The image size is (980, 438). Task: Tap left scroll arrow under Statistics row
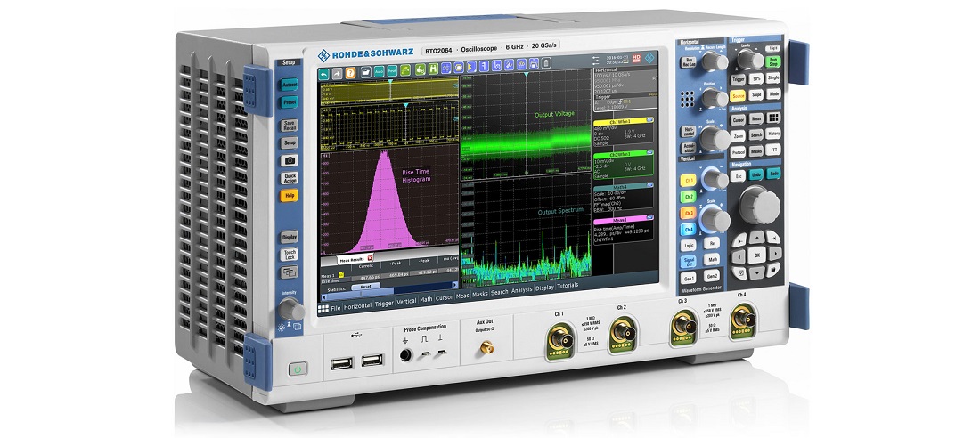(323, 297)
